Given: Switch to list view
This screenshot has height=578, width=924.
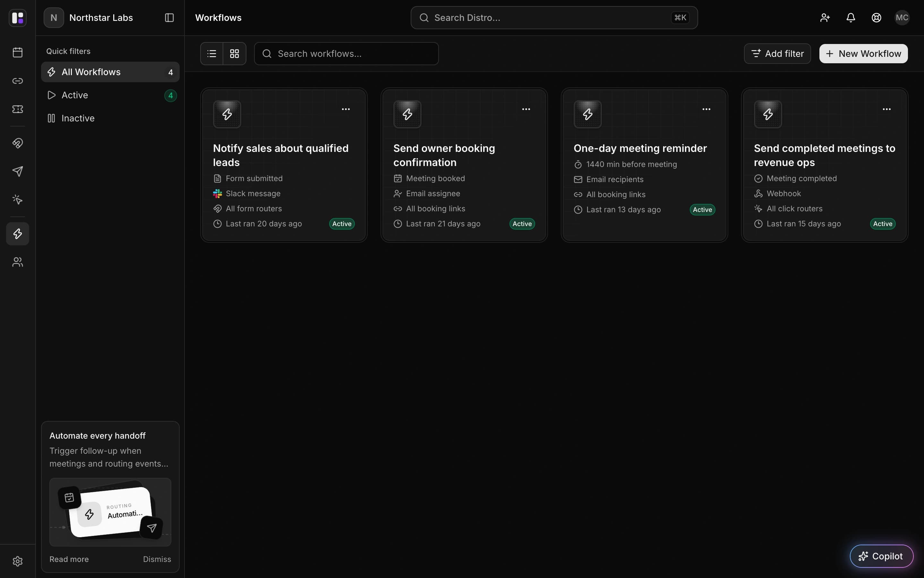Looking at the screenshot, I should [212, 54].
